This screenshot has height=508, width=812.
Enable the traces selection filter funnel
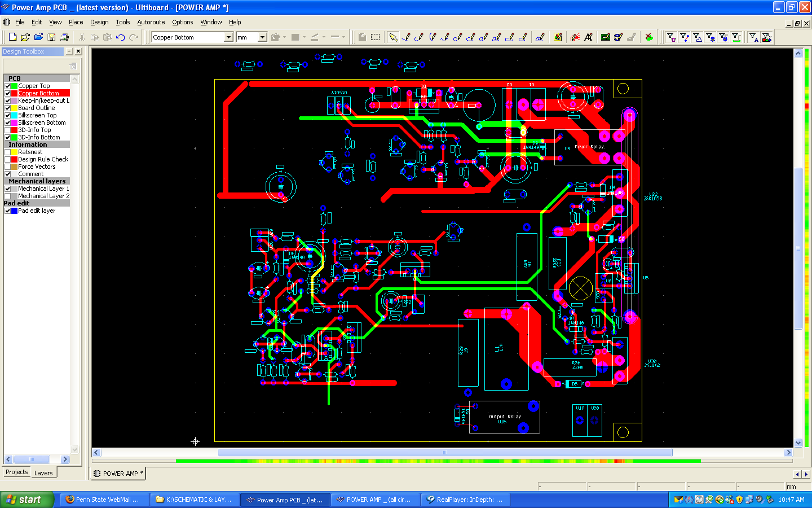[684, 37]
